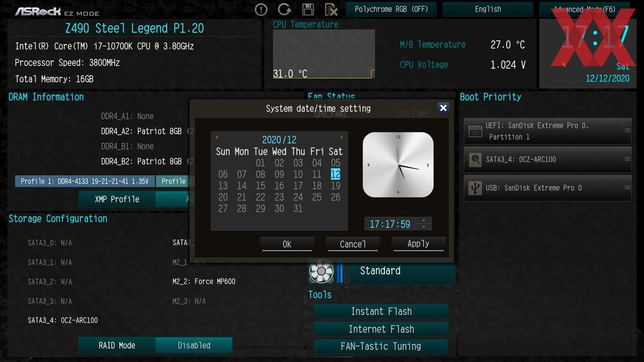Click the 2020/12 month header

click(x=279, y=140)
